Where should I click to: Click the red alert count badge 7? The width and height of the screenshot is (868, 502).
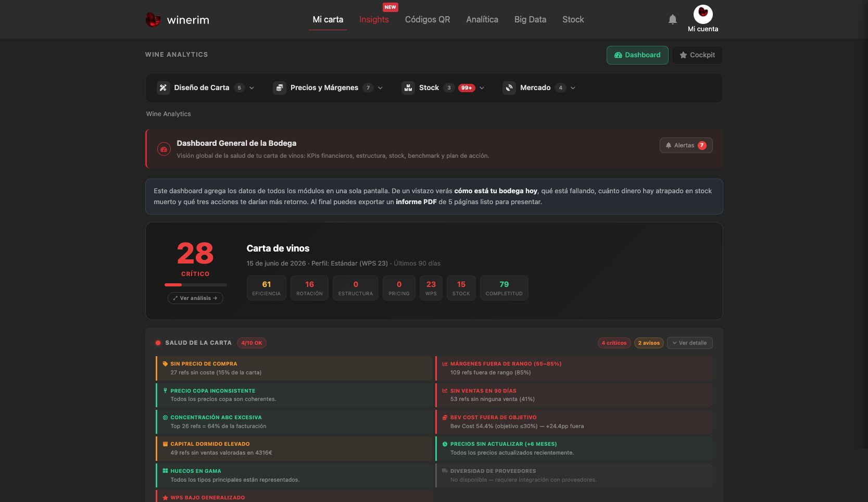702,145
